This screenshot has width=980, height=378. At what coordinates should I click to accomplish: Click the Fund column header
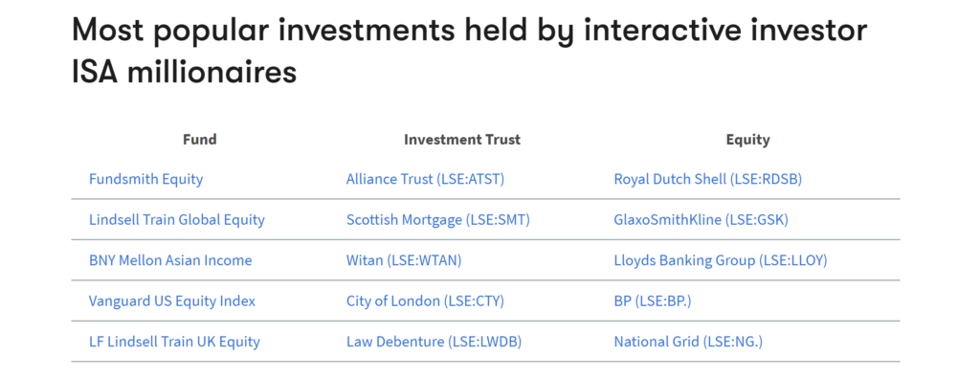coord(199,140)
